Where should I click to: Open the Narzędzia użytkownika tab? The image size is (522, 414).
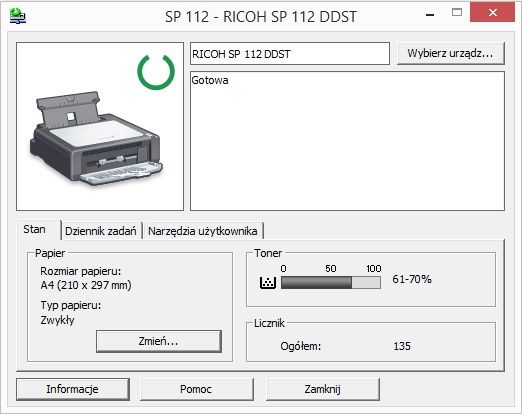coord(203,231)
